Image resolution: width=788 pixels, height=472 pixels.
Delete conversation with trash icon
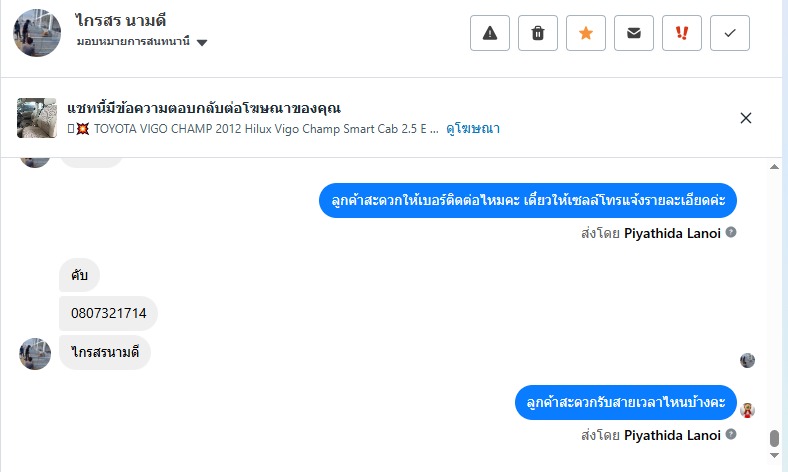(538, 33)
